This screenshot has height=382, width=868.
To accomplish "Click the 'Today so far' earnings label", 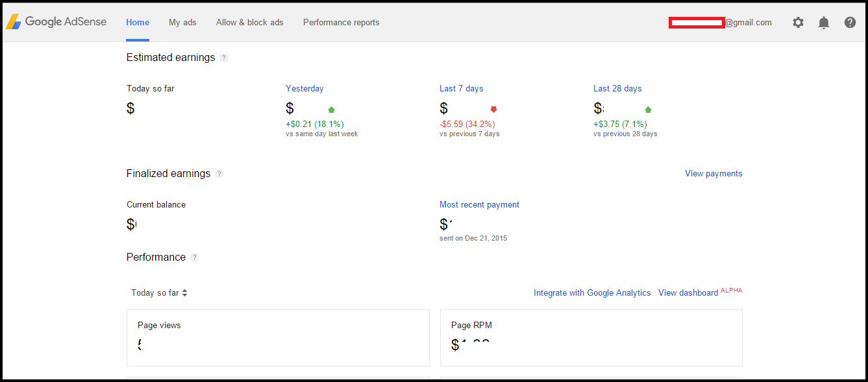I will tap(151, 88).
